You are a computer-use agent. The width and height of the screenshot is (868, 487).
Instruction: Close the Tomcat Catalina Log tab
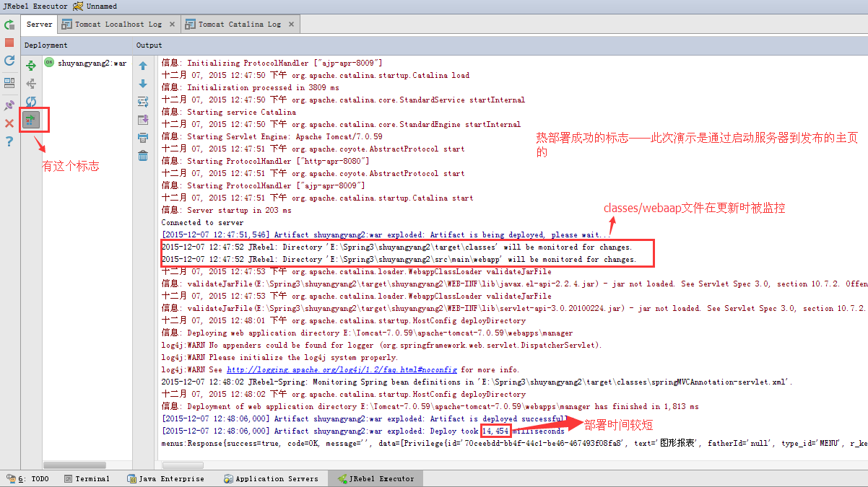point(292,24)
